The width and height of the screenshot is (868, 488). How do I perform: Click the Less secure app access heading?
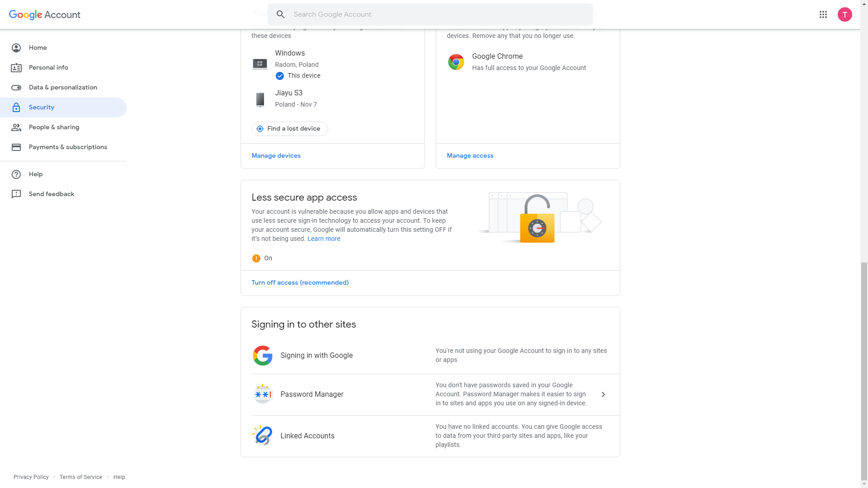coord(304,198)
